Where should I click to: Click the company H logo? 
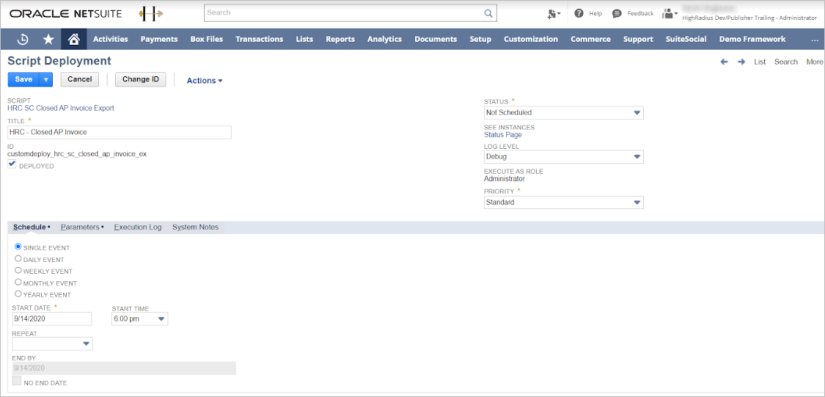click(x=150, y=14)
